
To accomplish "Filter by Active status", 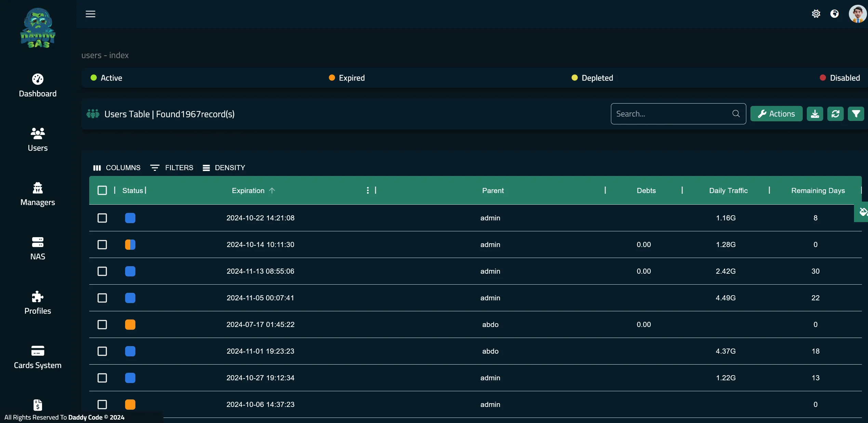I will click(106, 78).
